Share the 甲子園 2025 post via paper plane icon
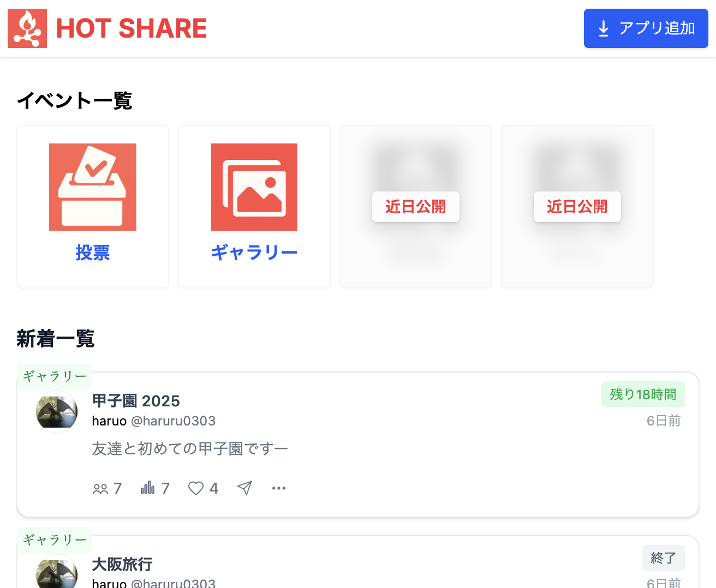The image size is (716, 588). pyautogui.click(x=245, y=488)
